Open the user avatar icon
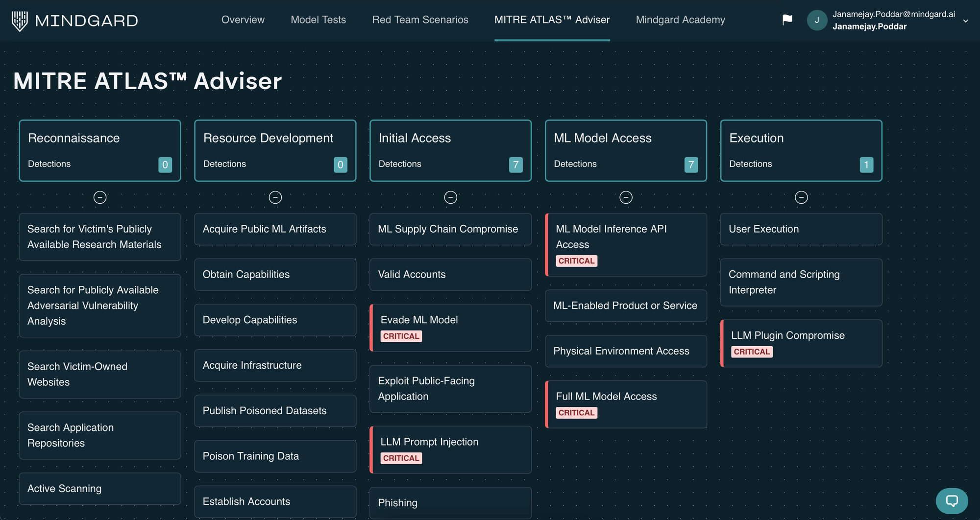Viewport: 980px width, 520px height. pyautogui.click(x=816, y=20)
